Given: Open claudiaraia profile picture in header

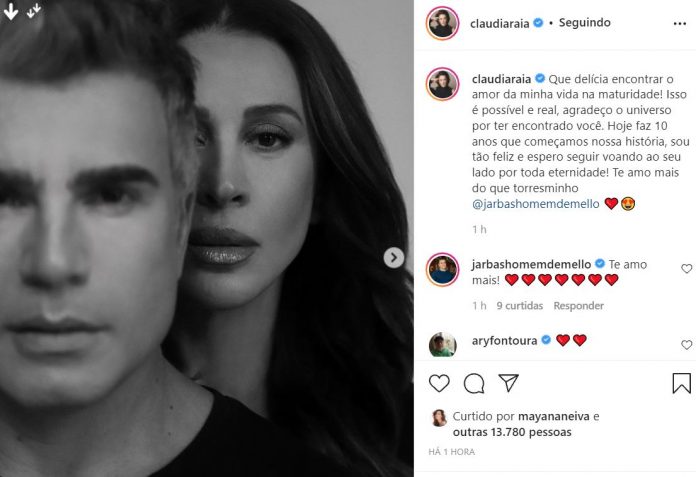Looking at the screenshot, I should [x=442, y=23].
